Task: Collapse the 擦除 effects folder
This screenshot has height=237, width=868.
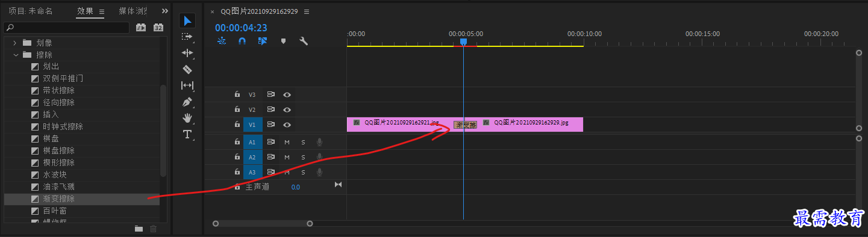Action: coord(16,55)
